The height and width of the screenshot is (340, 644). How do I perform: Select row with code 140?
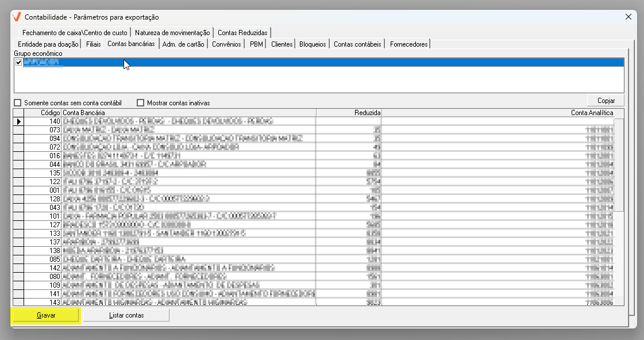(314, 121)
